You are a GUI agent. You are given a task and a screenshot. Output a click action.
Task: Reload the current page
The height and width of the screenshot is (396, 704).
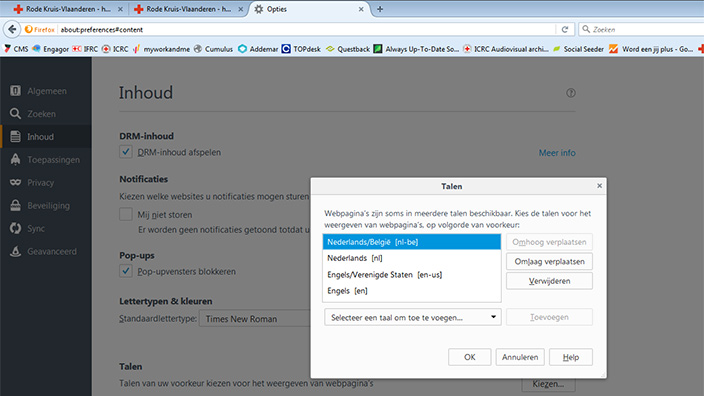pyautogui.click(x=565, y=30)
